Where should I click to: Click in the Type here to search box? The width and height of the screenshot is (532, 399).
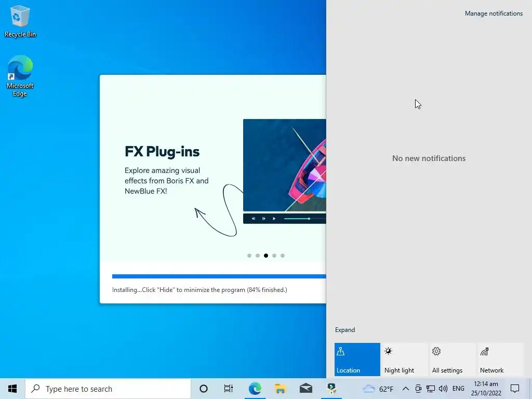point(108,389)
